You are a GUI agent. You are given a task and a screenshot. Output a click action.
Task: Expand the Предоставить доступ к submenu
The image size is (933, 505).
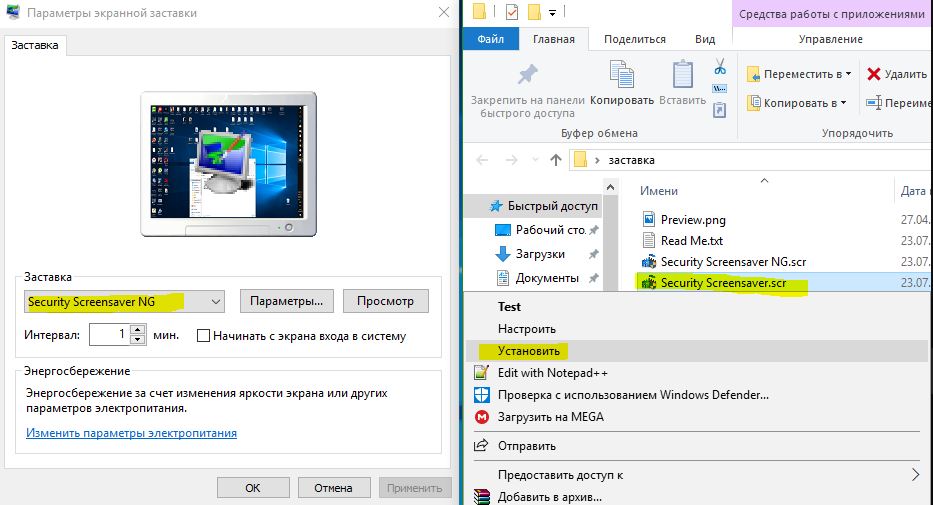pos(915,474)
